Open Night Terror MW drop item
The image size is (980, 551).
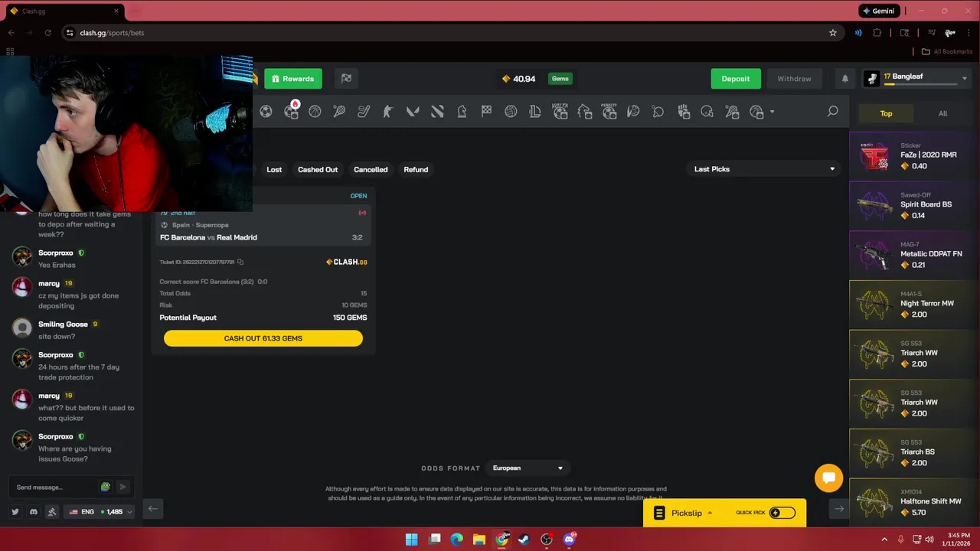(914, 304)
